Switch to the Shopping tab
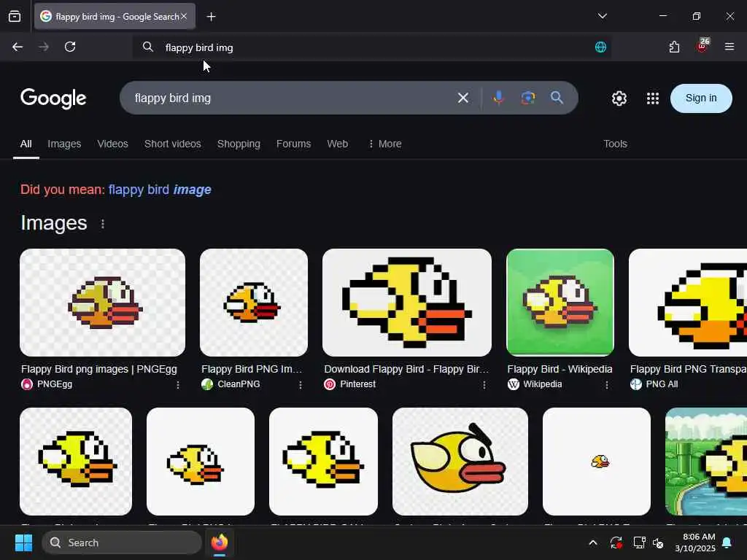Viewport: 747px width, 560px height. [x=239, y=144]
